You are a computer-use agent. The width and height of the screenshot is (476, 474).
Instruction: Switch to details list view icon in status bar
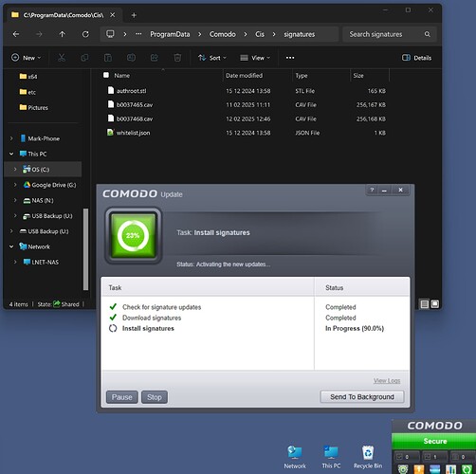pyautogui.click(x=425, y=304)
